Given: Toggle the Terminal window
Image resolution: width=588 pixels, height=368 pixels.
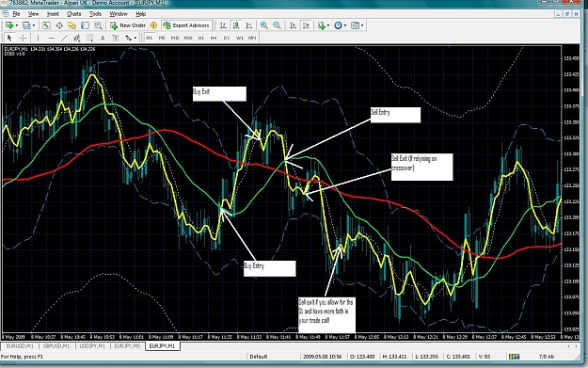Looking at the screenshot, I should click(x=85, y=25).
